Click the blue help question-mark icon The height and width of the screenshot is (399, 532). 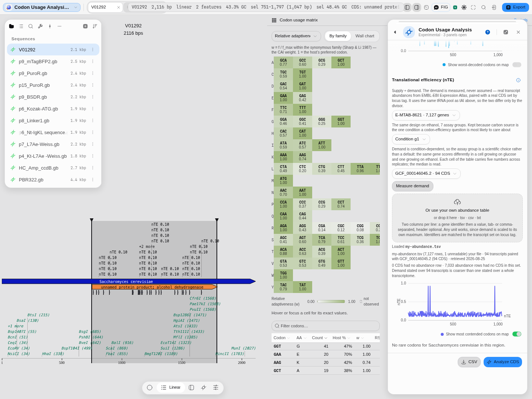point(488,32)
